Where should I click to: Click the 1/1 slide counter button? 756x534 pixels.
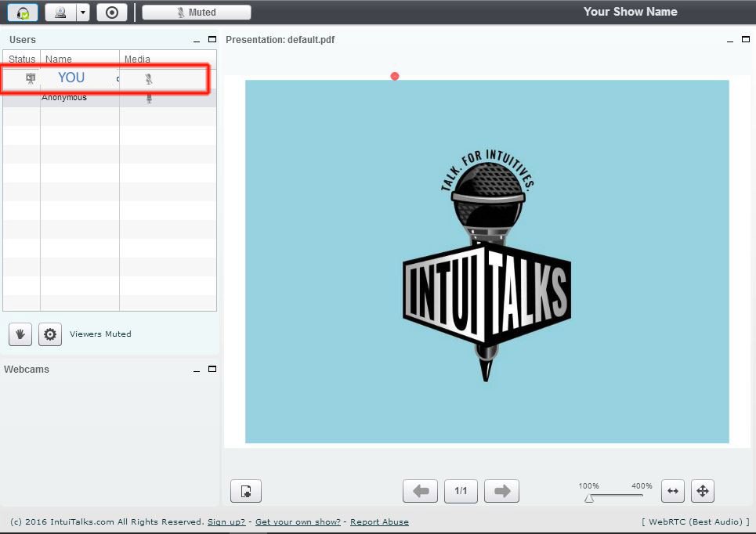[461, 491]
